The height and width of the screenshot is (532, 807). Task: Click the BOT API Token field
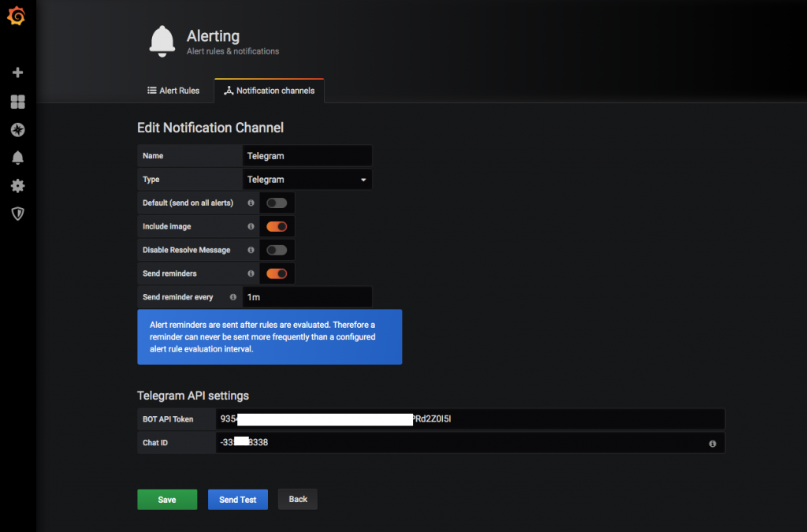point(470,419)
